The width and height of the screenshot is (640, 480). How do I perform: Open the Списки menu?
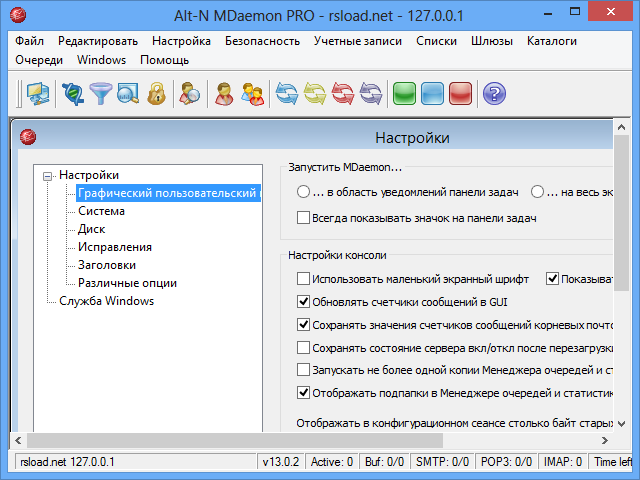pos(436,41)
